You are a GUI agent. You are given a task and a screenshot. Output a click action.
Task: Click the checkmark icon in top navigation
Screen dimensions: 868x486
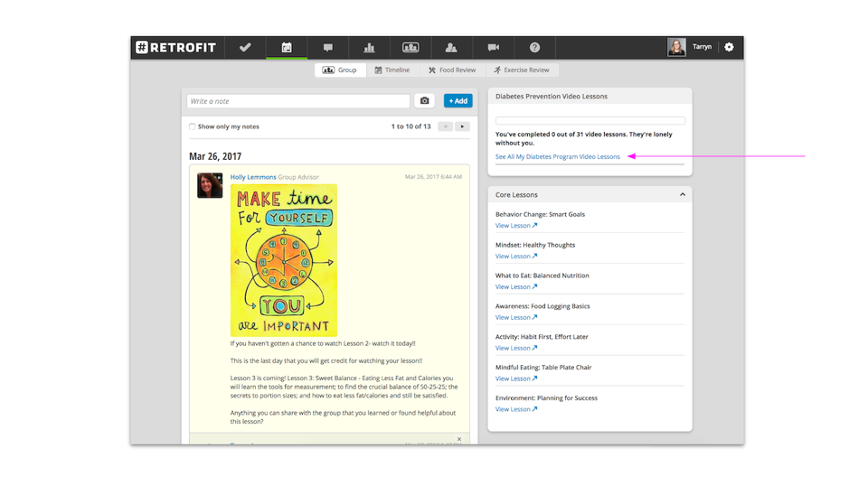coord(245,48)
